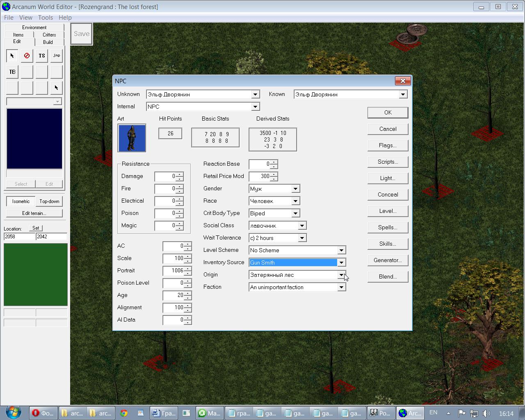Click the Jmp tool icon
Viewport: 525px width, 420px height.
point(56,56)
